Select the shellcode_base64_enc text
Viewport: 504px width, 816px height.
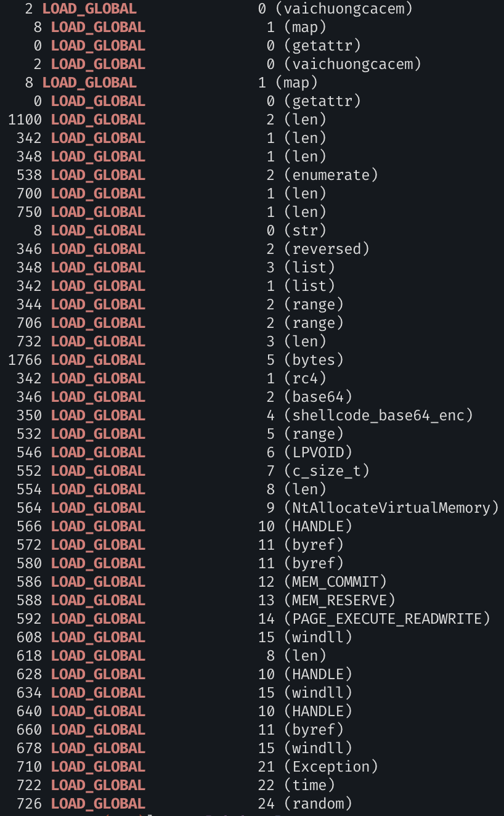point(378,415)
